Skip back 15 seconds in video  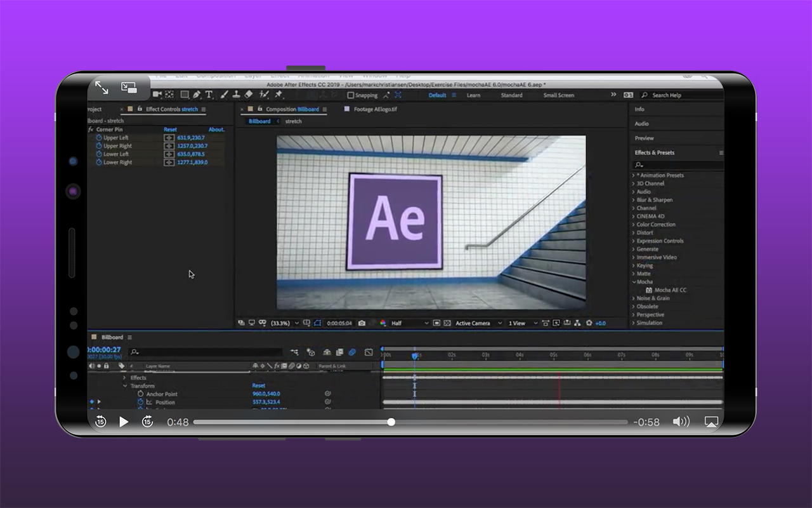point(100,422)
